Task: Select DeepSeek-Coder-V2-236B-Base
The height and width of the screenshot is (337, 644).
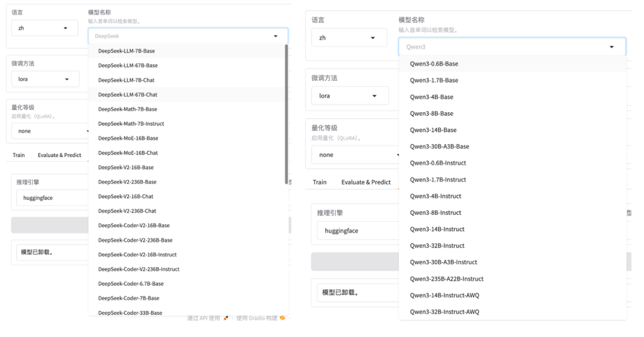Action: (x=187, y=240)
